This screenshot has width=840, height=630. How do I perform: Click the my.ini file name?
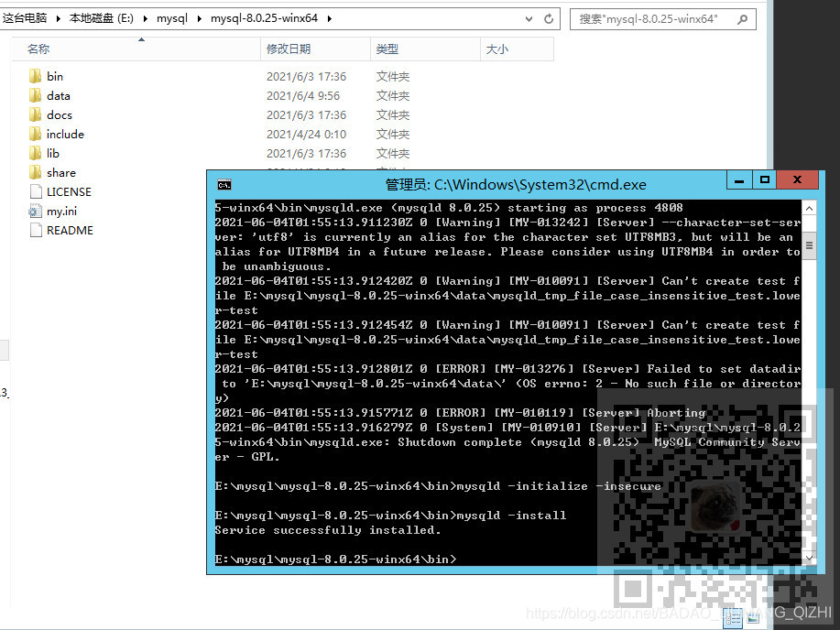pyautogui.click(x=61, y=212)
